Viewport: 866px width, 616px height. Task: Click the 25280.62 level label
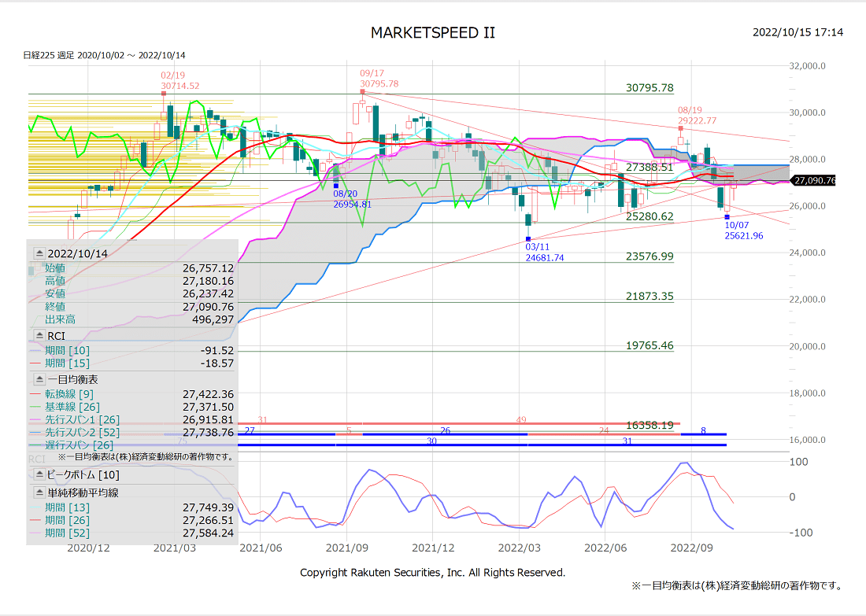coord(649,216)
